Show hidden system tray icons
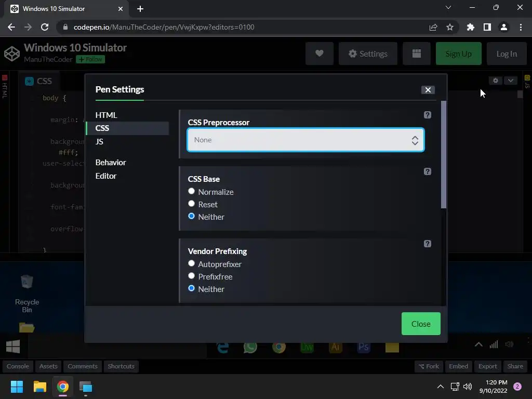 pyautogui.click(x=440, y=387)
